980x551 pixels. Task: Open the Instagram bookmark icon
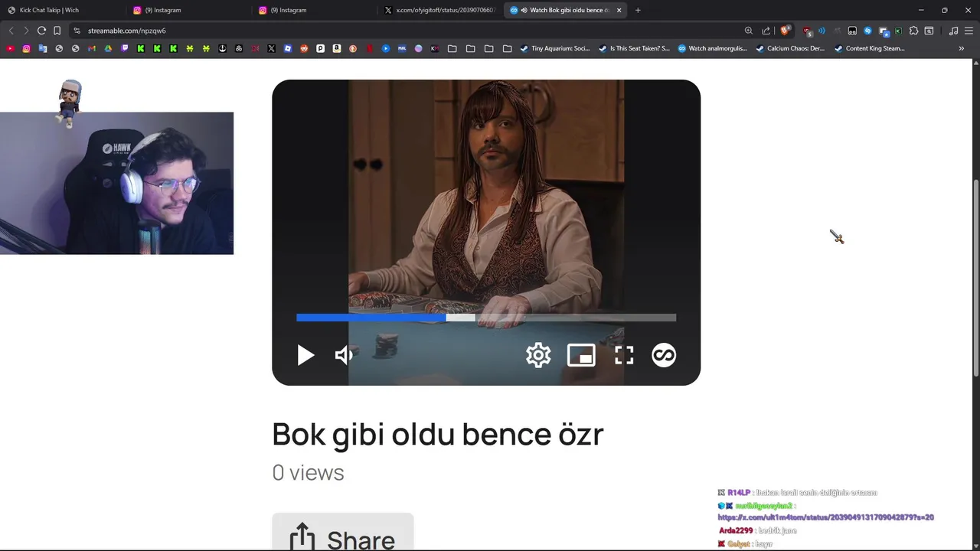(26, 48)
